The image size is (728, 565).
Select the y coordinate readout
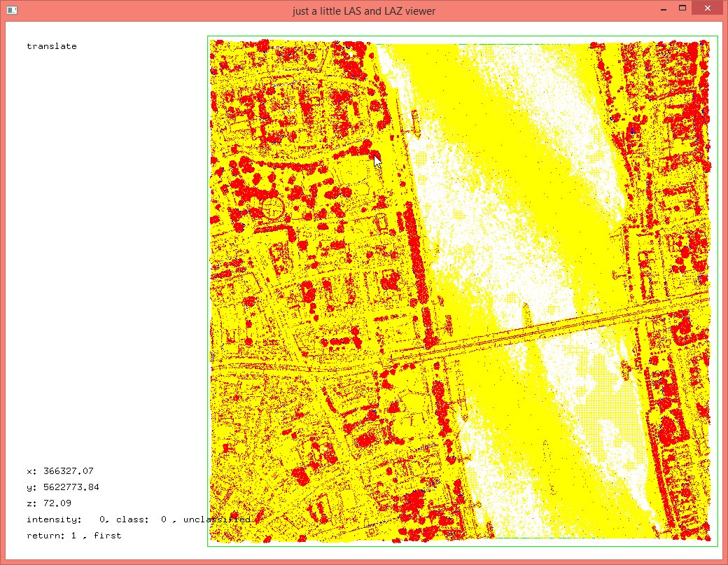tap(63, 487)
